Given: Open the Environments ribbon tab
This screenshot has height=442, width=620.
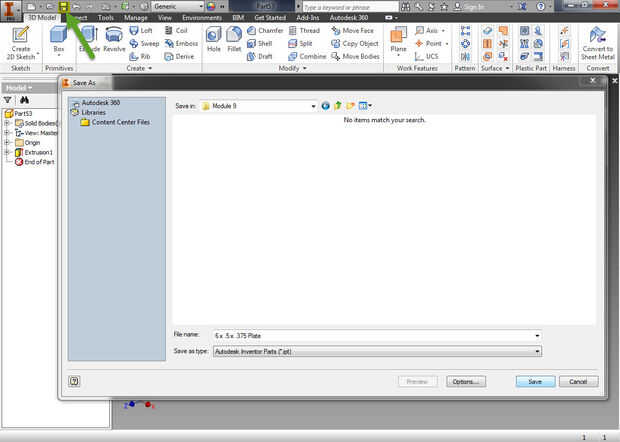Looking at the screenshot, I should 202,18.
